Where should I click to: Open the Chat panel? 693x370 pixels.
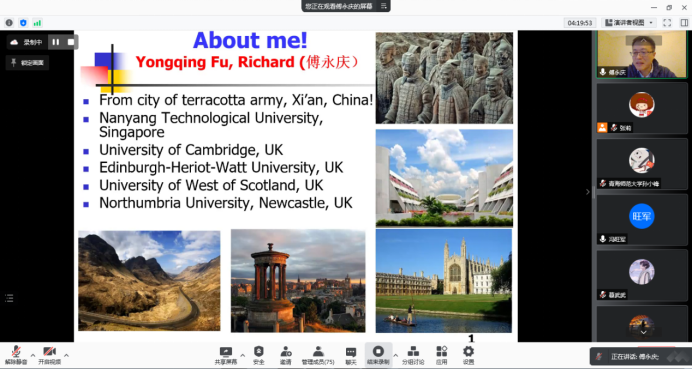351,355
